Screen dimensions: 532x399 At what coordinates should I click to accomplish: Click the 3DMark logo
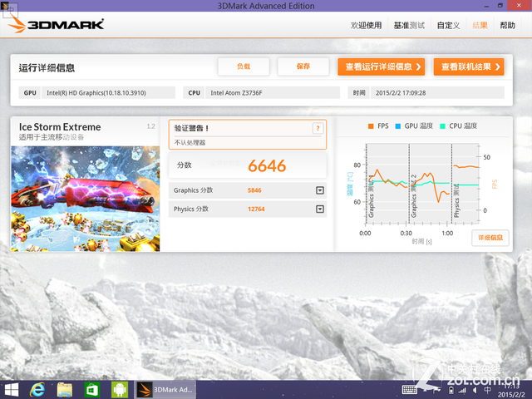click(56, 24)
